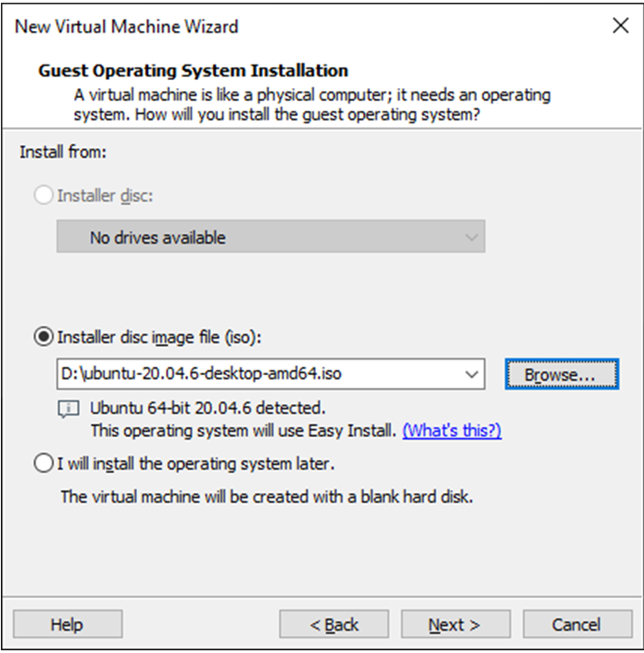The width and height of the screenshot is (644, 653).
Task: Close the New Virtual Machine Wizard window
Action: click(x=620, y=25)
